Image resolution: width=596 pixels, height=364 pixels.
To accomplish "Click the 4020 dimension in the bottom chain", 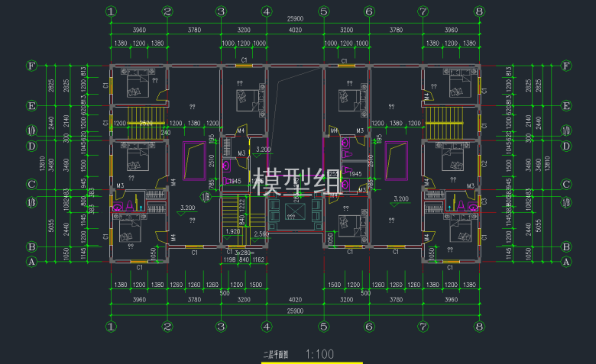I will point(295,301).
